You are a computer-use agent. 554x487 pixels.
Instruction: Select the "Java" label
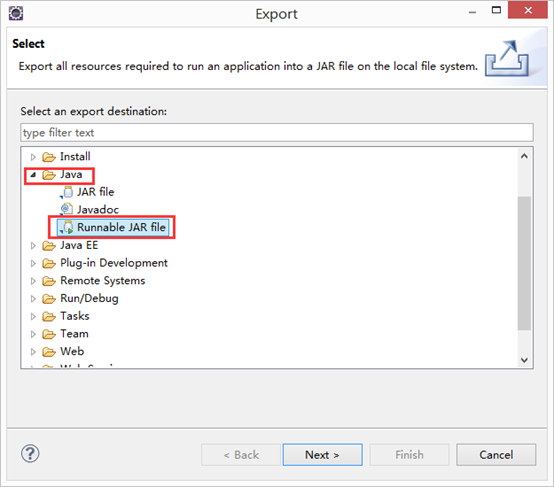(71, 174)
